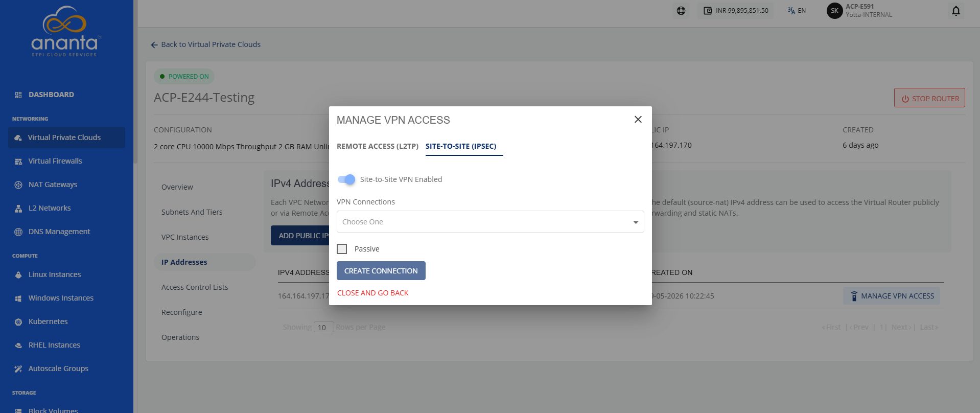Click the SK user avatar
This screenshot has height=413, width=980.
coord(834,11)
